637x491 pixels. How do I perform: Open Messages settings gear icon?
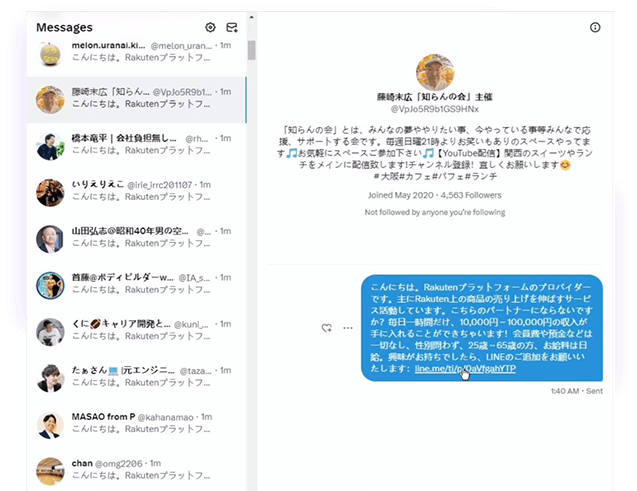[210, 28]
